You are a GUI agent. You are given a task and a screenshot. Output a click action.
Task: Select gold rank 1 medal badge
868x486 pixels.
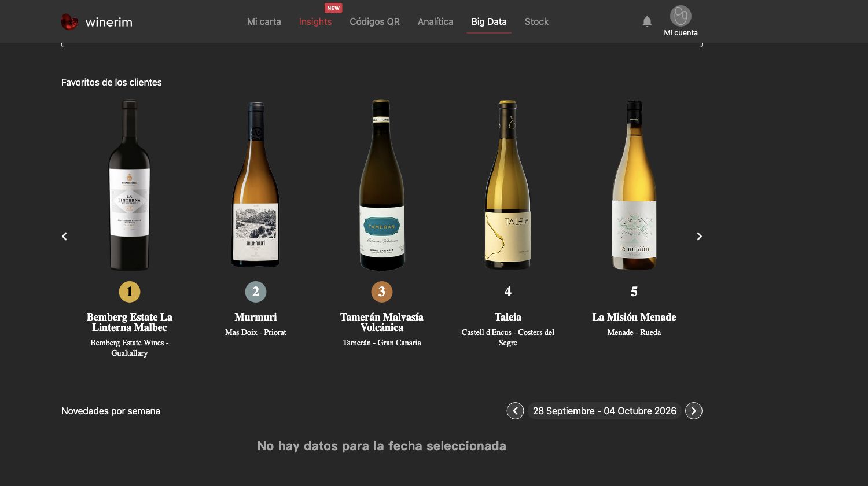coord(130,292)
